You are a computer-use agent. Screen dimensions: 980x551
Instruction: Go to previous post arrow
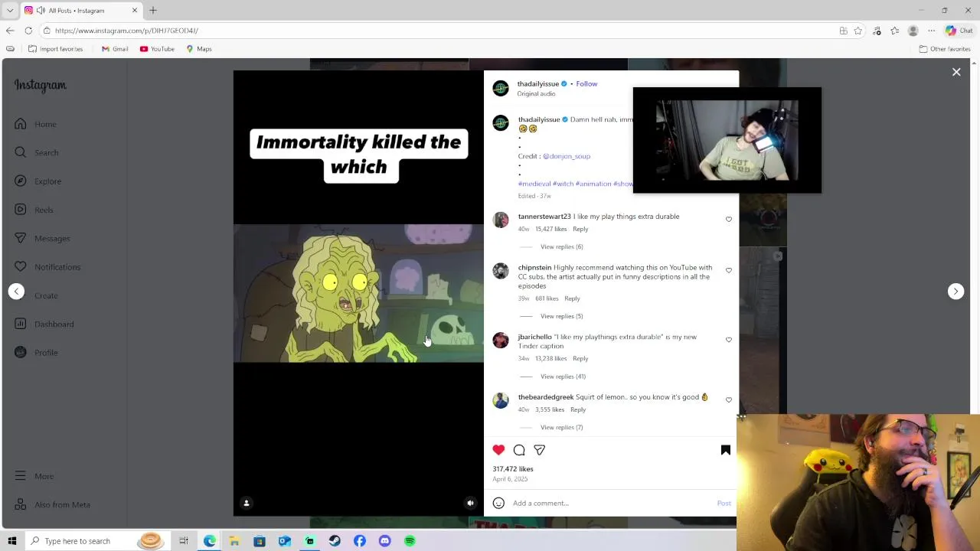tap(16, 292)
